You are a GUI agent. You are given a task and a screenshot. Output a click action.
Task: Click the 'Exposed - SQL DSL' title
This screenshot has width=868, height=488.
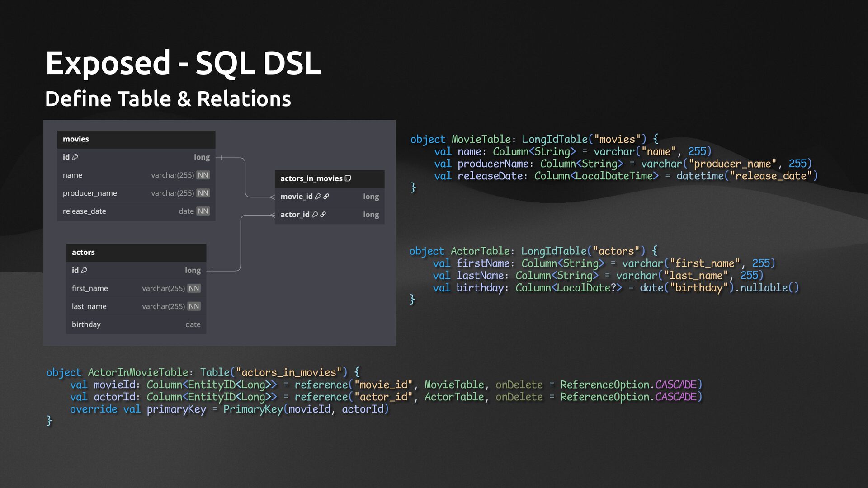click(x=183, y=63)
